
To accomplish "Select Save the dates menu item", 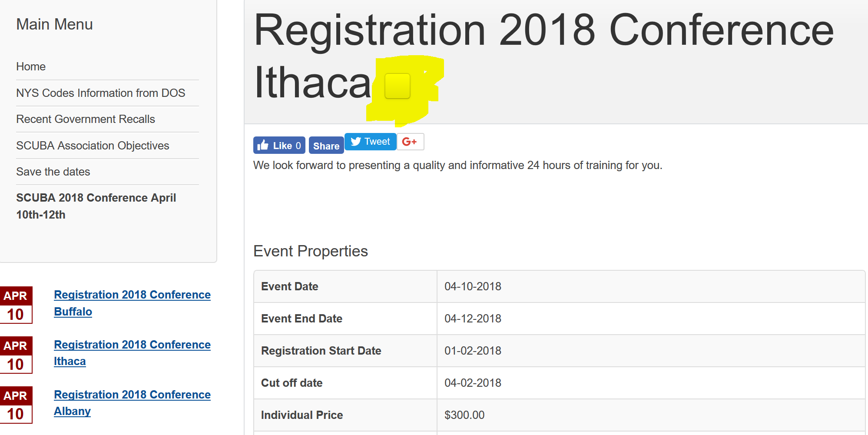I will tap(53, 172).
